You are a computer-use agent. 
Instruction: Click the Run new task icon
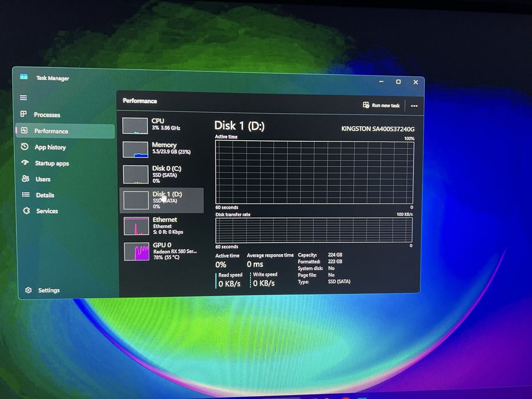pyautogui.click(x=366, y=105)
